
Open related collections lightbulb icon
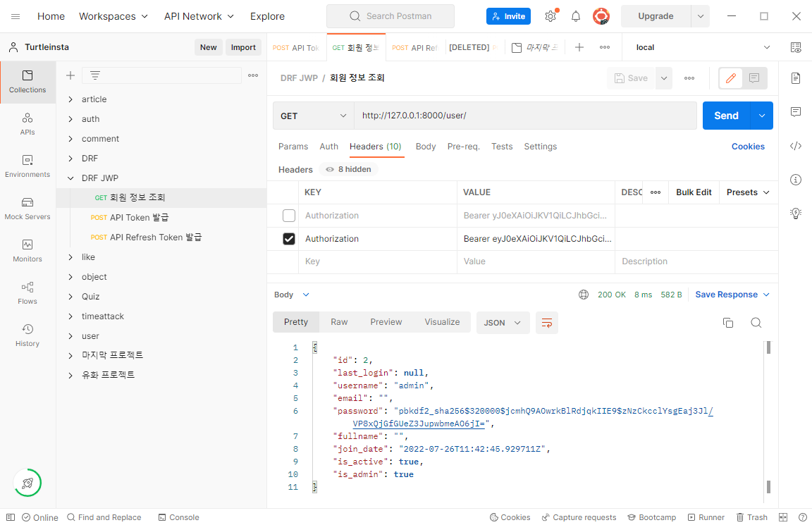[x=796, y=214]
